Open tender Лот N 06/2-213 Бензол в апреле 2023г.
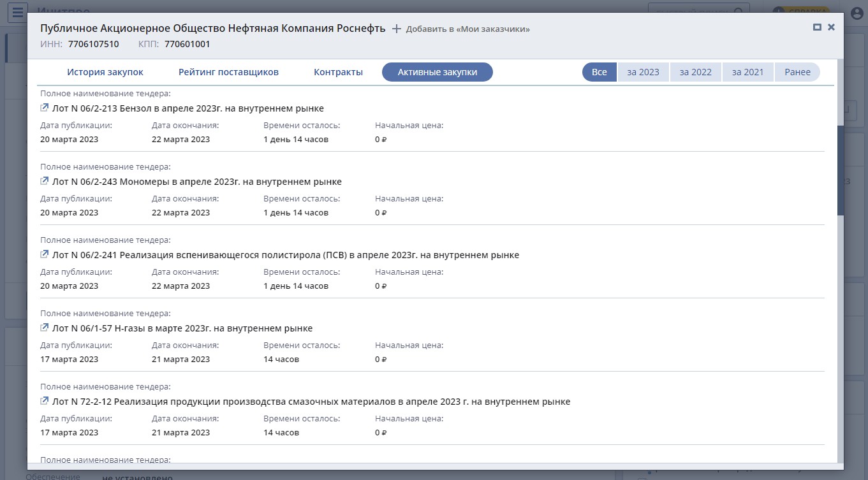 click(x=188, y=108)
